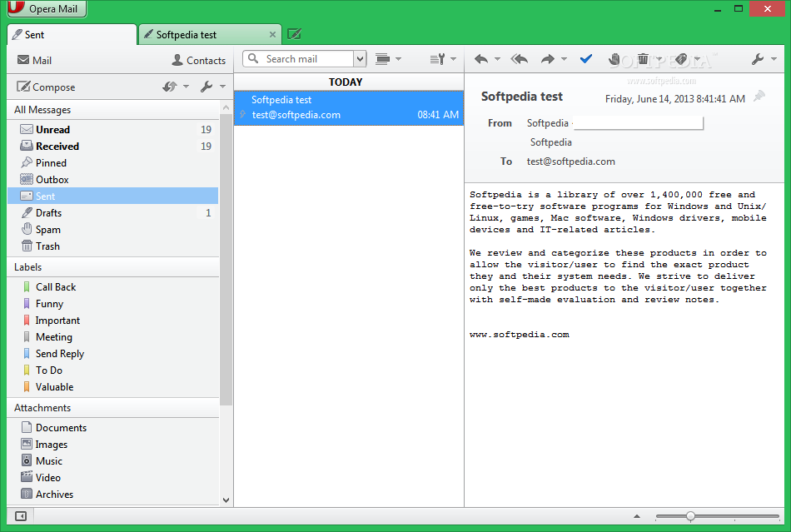
Task: Click pin marker on test@softpedia.com list row
Action: coord(242,114)
